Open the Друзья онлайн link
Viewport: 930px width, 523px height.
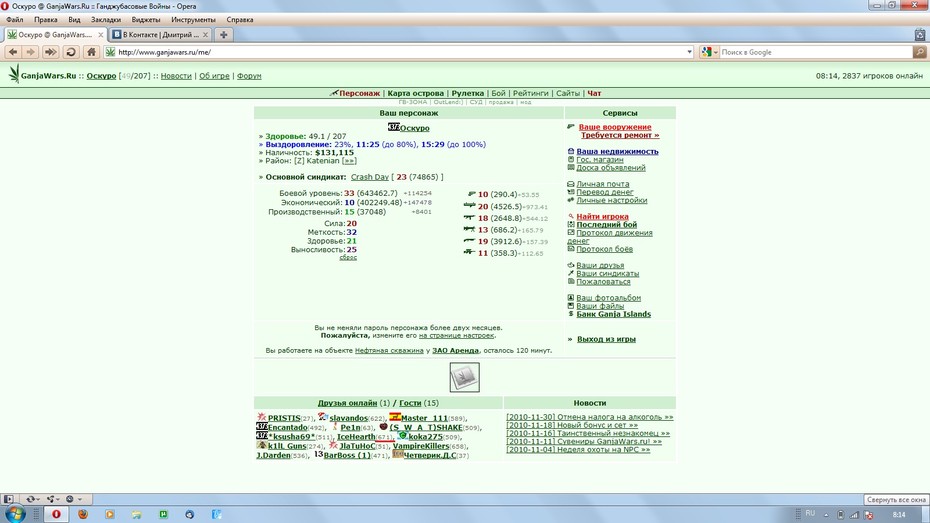coord(347,403)
